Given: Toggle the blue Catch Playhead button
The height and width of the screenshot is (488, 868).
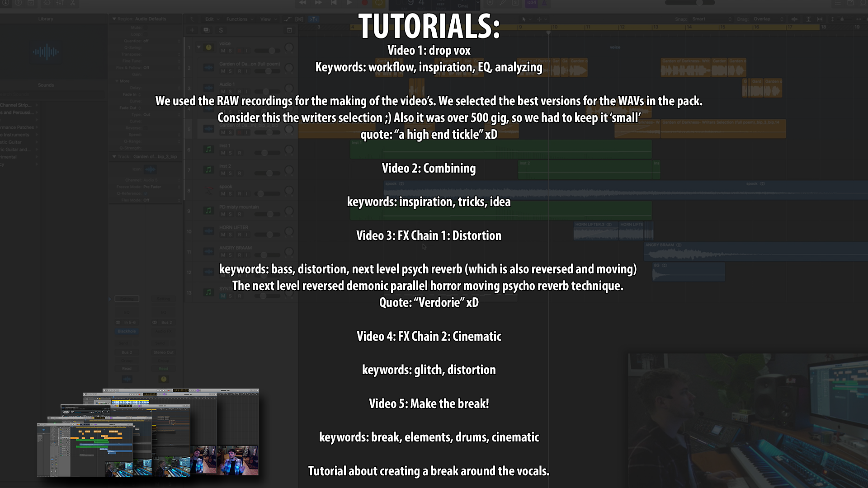Looking at the screenshot, I should [x=313, y=19].
